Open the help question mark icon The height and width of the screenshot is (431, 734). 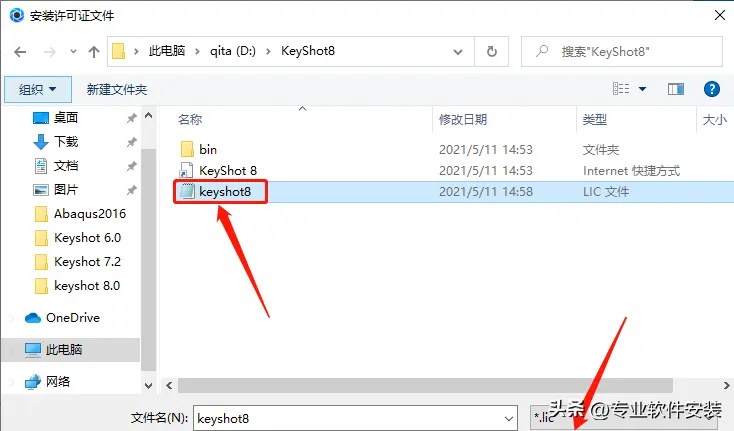[x=712, y=89]
